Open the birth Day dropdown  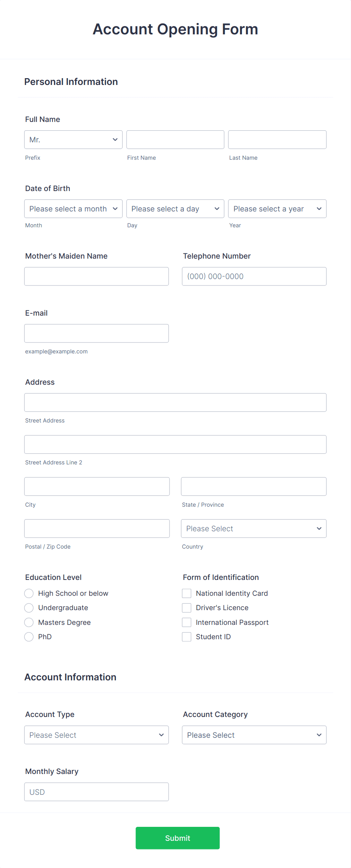click(175, 208)
